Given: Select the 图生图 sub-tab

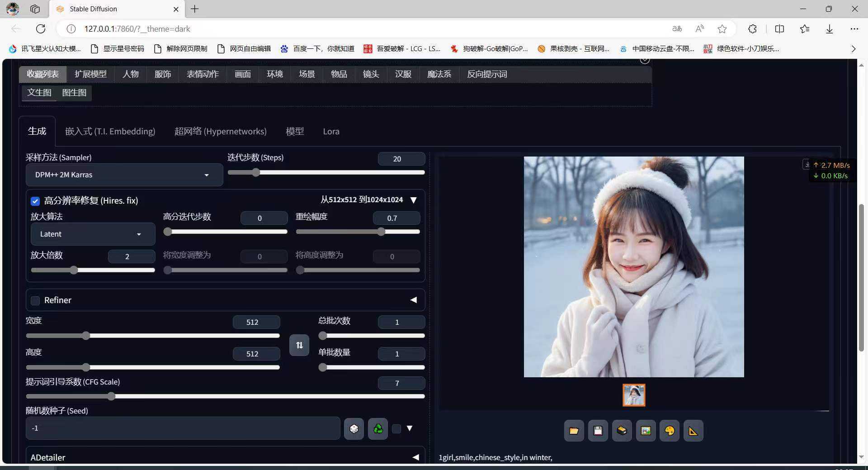Looking at the screenshot, I should pos(74,93).
